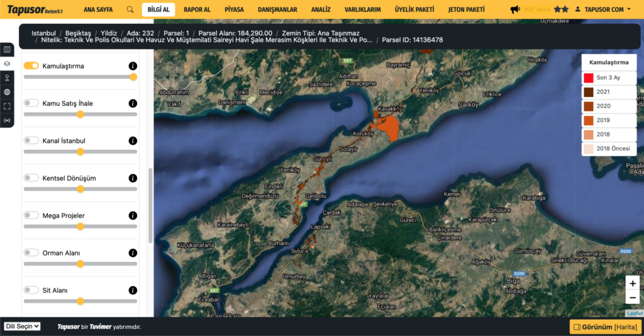Open the Dili Seçin language dropdown

[x=22, y=327]
